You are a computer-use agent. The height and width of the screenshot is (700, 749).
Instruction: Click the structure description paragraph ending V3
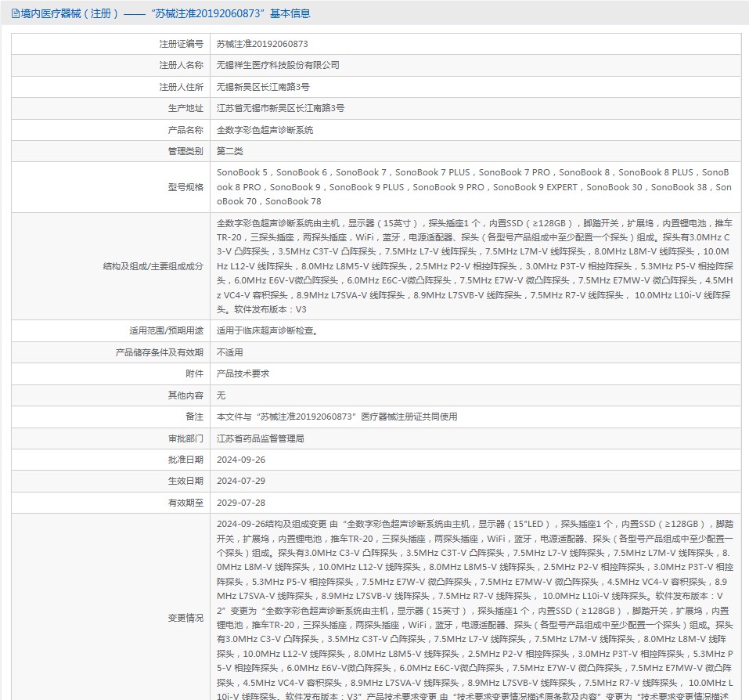475,266
